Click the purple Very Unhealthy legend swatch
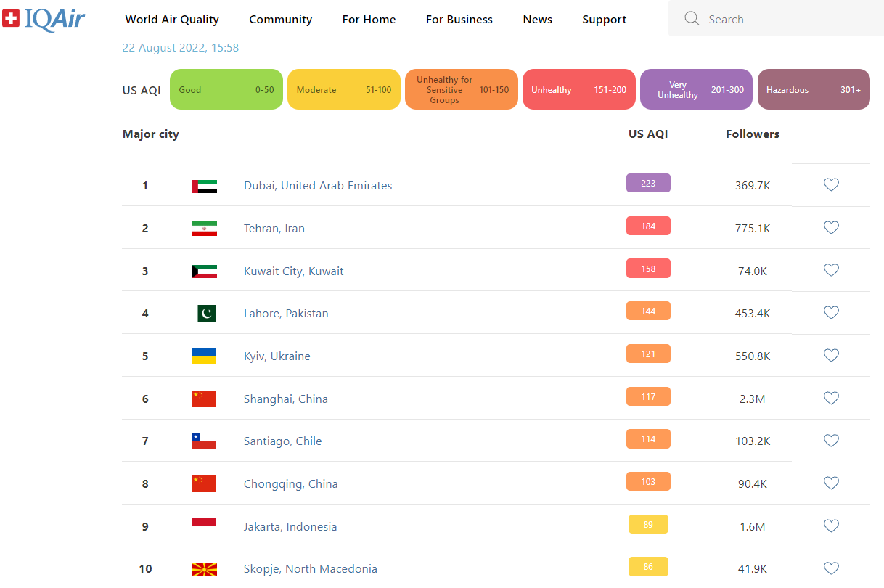 click(x=696, y=89)
